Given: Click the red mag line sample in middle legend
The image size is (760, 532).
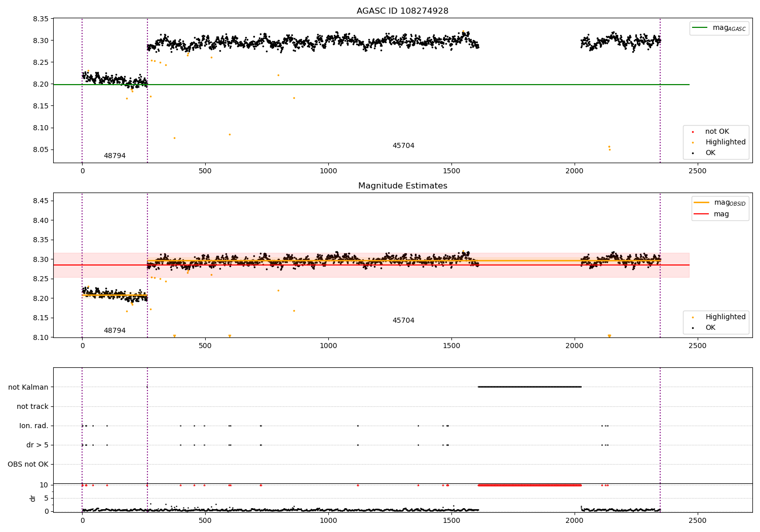Looking at the screenshot, I should coord(702,214).
